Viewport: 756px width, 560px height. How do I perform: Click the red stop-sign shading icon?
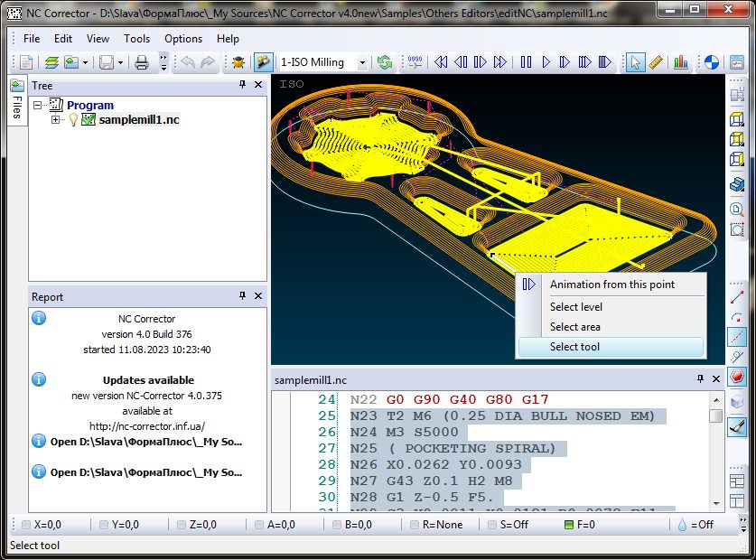click(x=737, y=377)
